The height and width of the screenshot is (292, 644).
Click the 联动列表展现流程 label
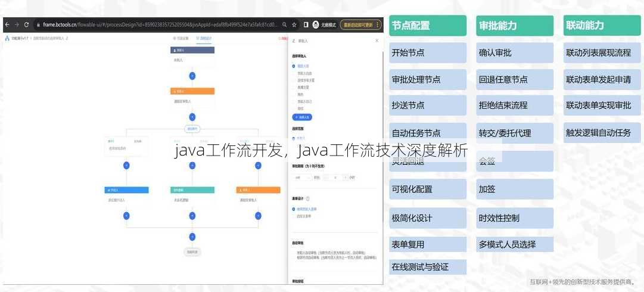598,53
